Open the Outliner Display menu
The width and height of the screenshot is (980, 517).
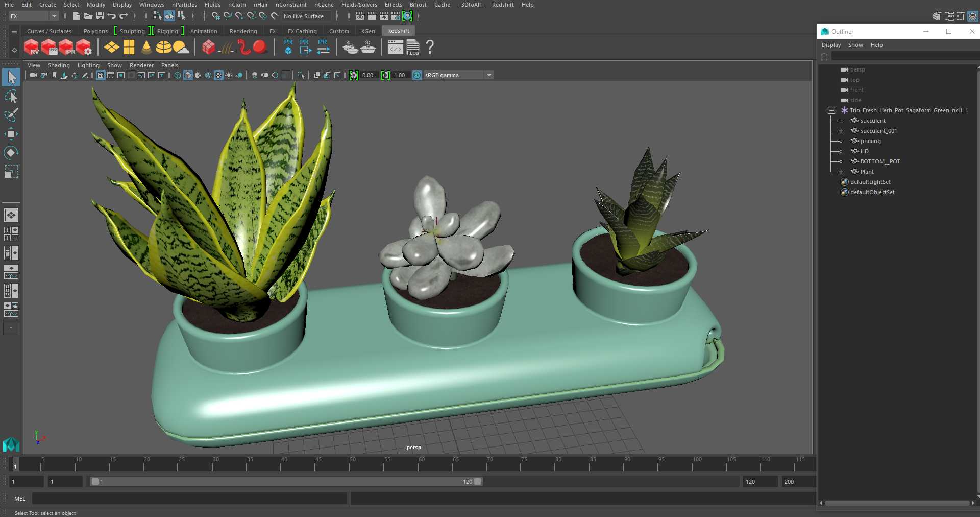coord(831,45)
